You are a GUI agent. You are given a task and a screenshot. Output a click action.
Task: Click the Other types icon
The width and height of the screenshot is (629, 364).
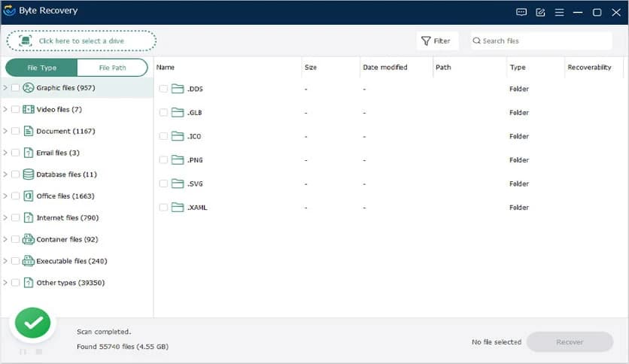pos(28,282)
